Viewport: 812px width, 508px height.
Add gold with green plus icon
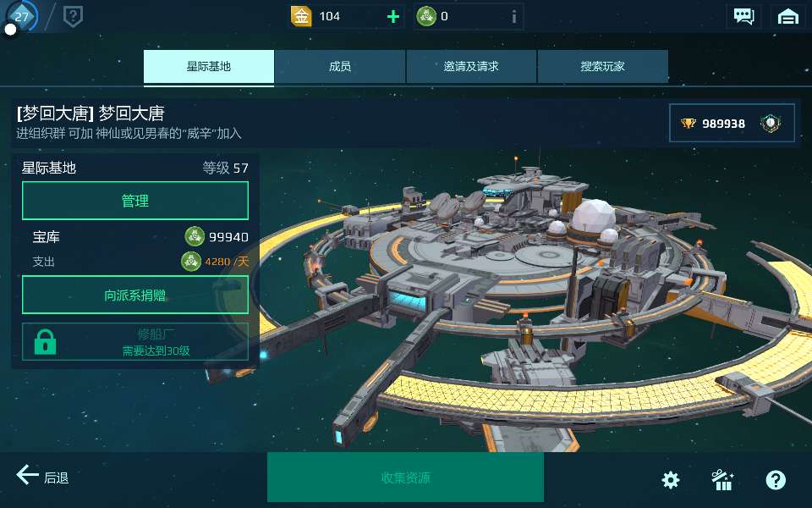coord(393,17)
